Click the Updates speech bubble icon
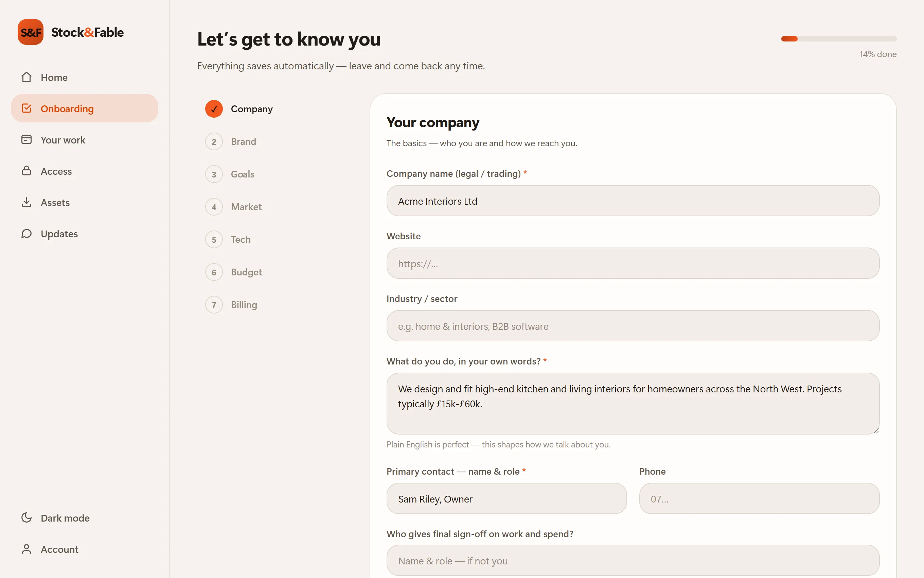Viewport: 924px width, 578px height. click(x=26, y=234)
